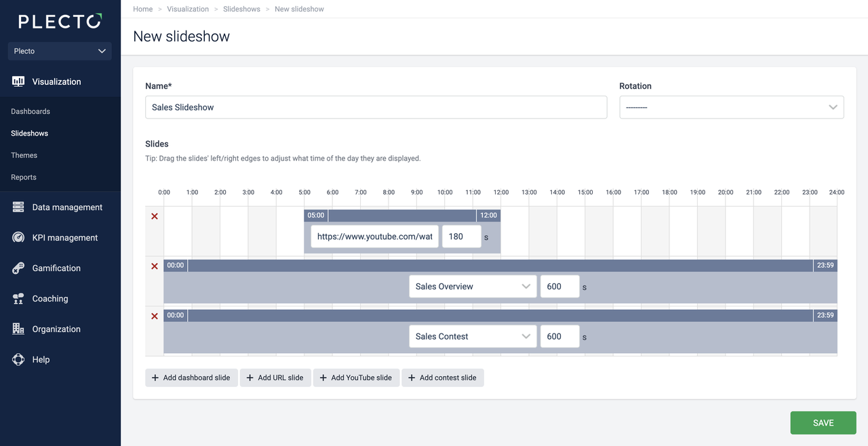Viewport: 868px width, 446px height.
Task: Click the Sales Overview slide time range bar
Action: pos(500,266)
